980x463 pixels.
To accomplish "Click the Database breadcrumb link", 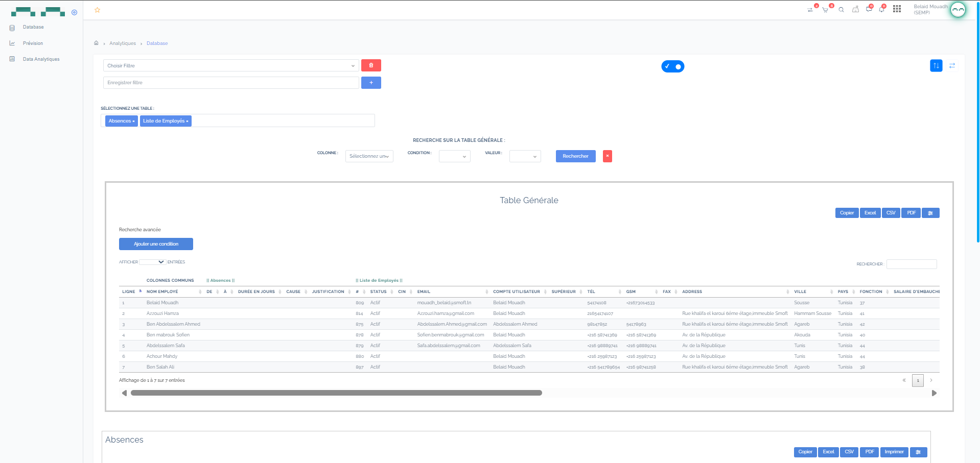I will (157, 43).
